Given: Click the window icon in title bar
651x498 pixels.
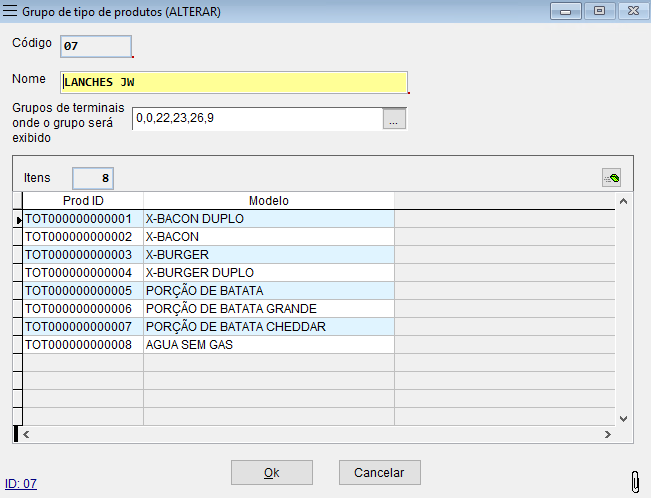Looking at the screenshot, I should tap(11, 11).
